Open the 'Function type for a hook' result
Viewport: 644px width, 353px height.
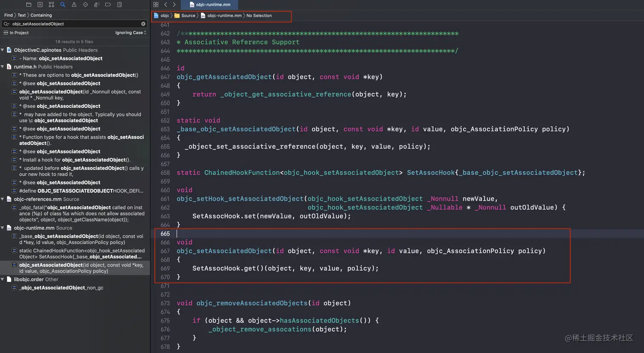[75, 140]
